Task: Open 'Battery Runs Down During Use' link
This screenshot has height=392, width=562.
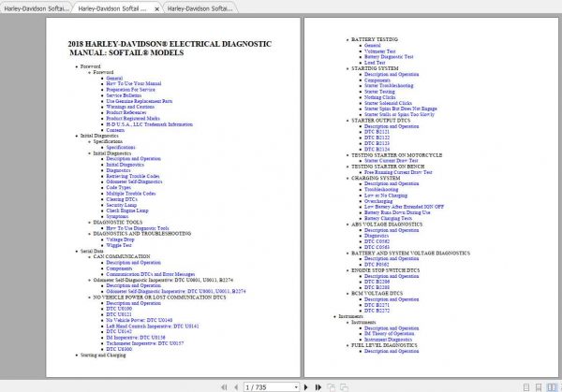Action: [397, 212]
